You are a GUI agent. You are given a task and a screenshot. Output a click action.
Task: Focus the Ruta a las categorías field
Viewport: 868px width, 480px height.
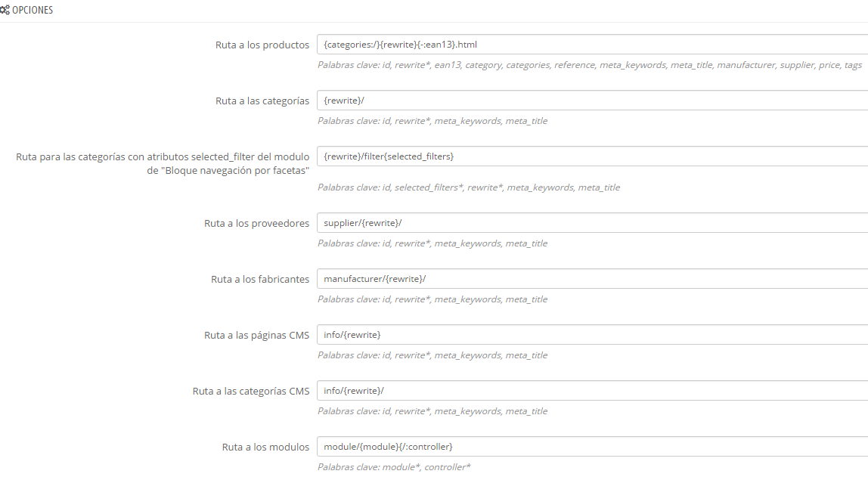tap(592, 101)
